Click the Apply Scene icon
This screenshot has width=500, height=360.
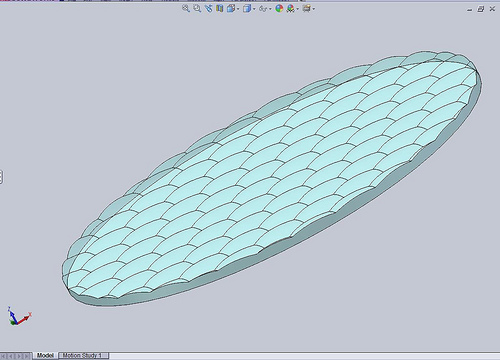click(291, 8)
